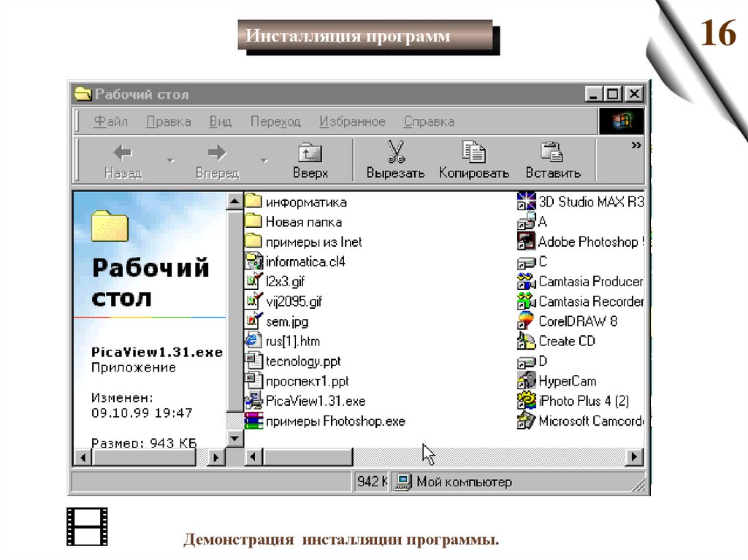Select the rus[1].htm Internet Explorer icon
The image size is (748, 560).
pos(253,341)
